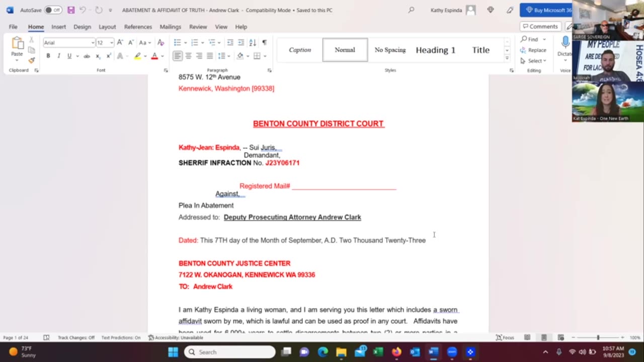
Task: Switch to the Design tab
Action: [x=82, y=27]
